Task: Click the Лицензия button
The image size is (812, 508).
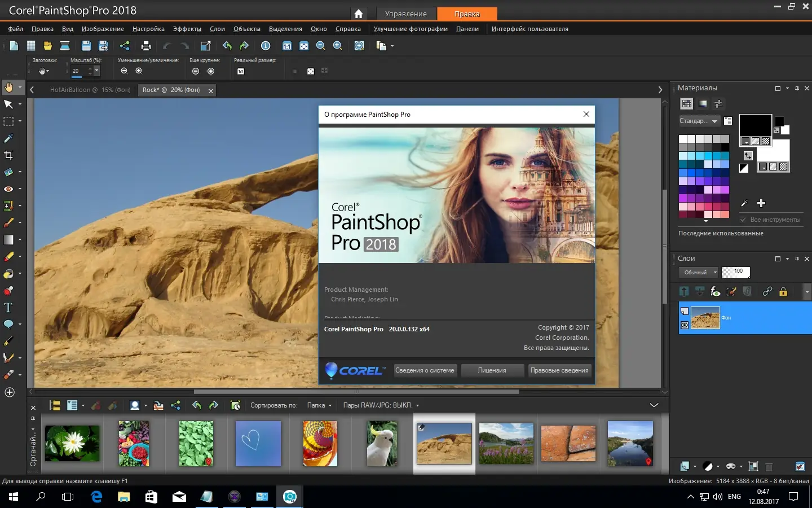Action: tap(492, 370)
